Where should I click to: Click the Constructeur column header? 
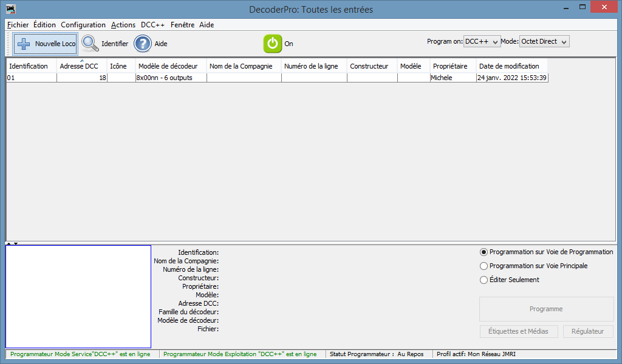coord(372,66)
